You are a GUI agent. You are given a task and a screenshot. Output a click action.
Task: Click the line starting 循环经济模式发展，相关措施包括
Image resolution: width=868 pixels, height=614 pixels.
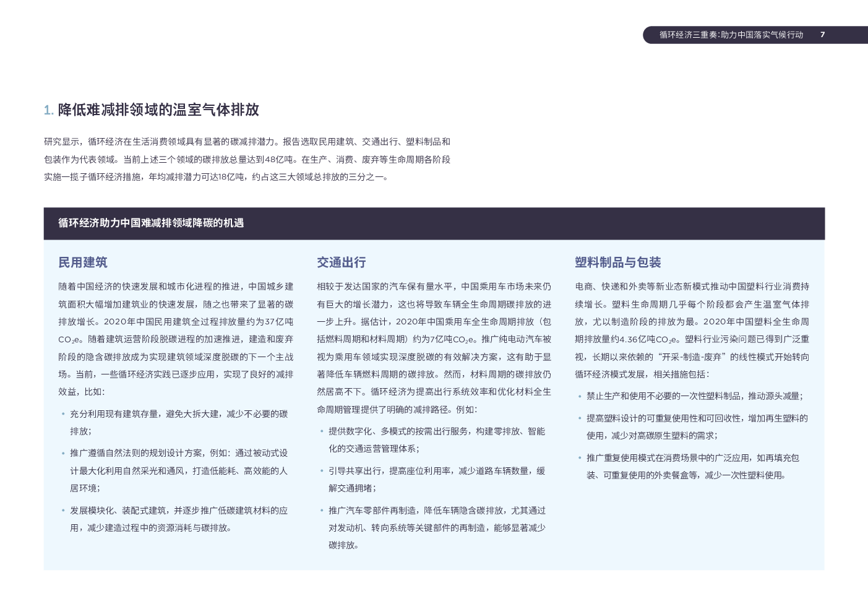click(x=642, y=374)
